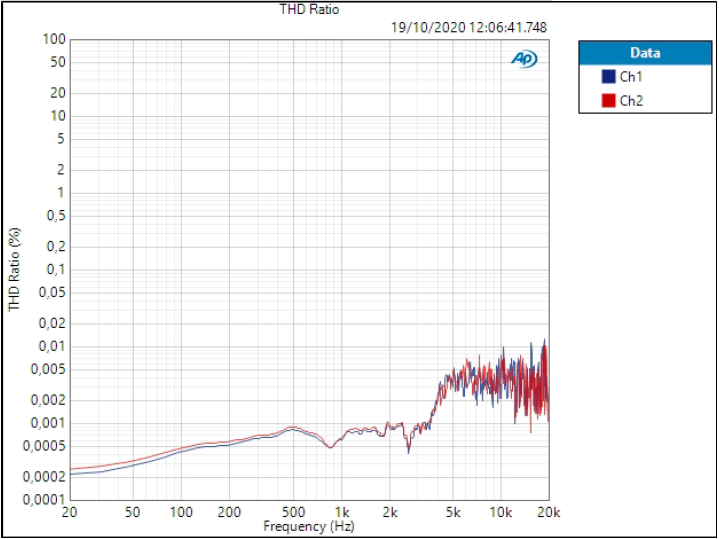The width and height of the screenshot is (719, 539).
Task: Select the Ch1 blue color swatch
Action: tap(608, 77)
